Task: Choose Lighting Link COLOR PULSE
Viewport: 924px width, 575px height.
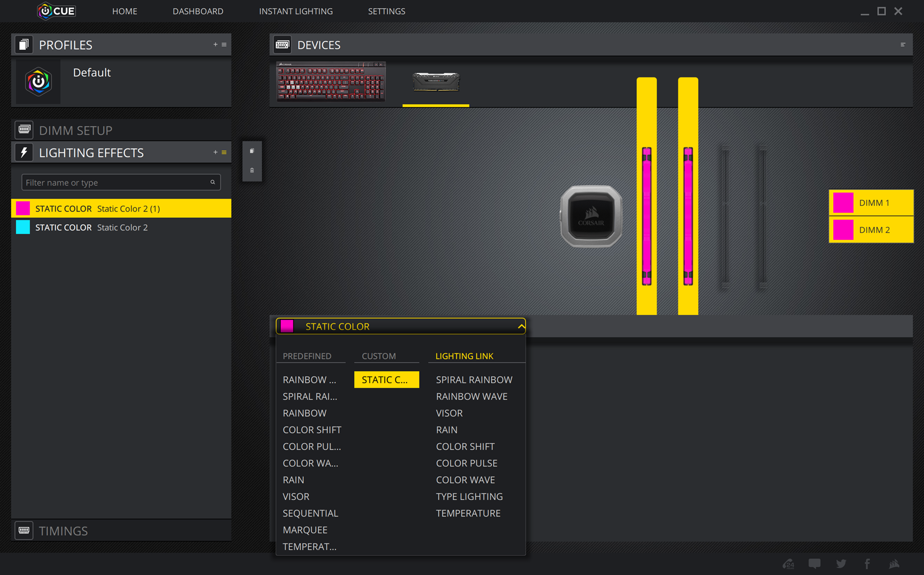Action: (x=467, y=463)
